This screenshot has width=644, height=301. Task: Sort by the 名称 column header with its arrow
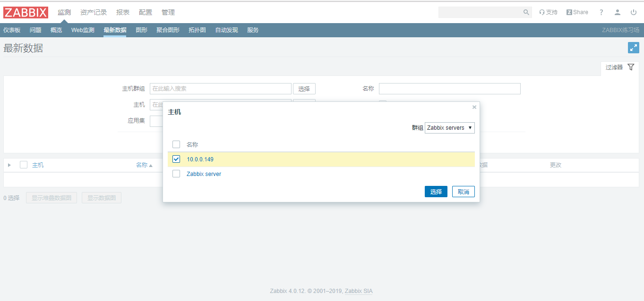point(145,165)
